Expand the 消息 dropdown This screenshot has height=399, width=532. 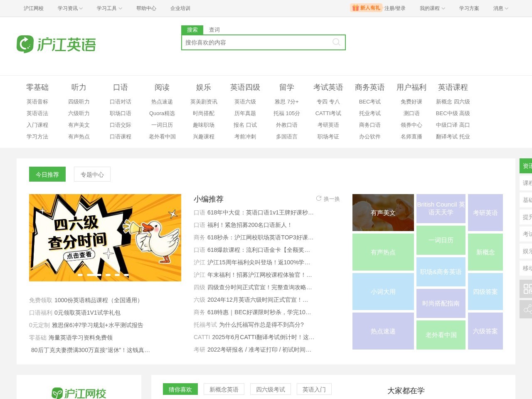click(x=501, y=8)
